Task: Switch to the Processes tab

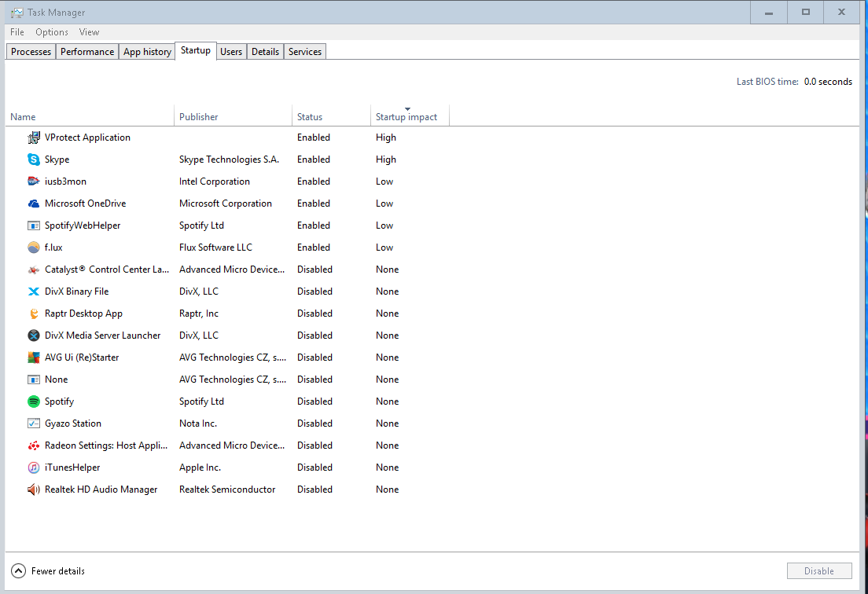Action: coord(31,51)
